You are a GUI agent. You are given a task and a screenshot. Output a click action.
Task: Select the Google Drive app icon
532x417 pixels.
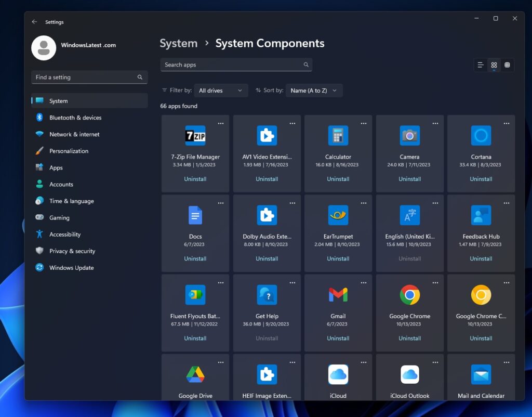point(195,374)
